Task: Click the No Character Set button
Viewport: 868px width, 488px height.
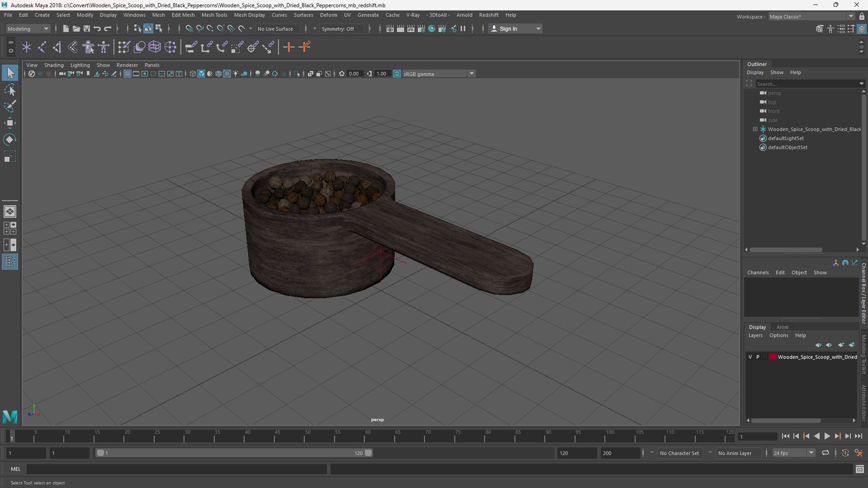Action: [679, 453]
